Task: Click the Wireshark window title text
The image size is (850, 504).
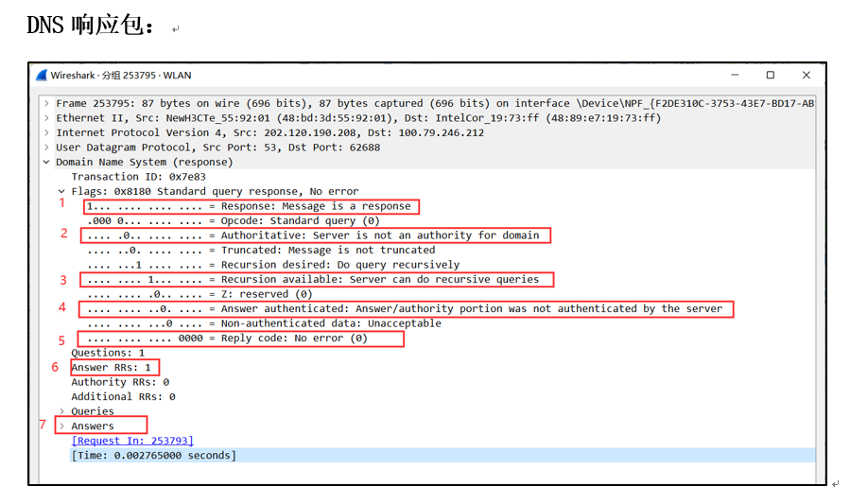Action: click(x=121, y=76)
